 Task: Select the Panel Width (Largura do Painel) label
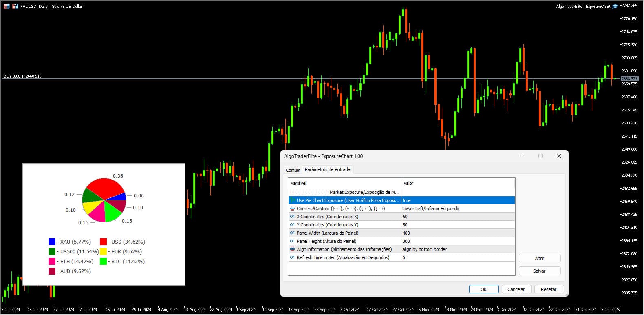327,233
